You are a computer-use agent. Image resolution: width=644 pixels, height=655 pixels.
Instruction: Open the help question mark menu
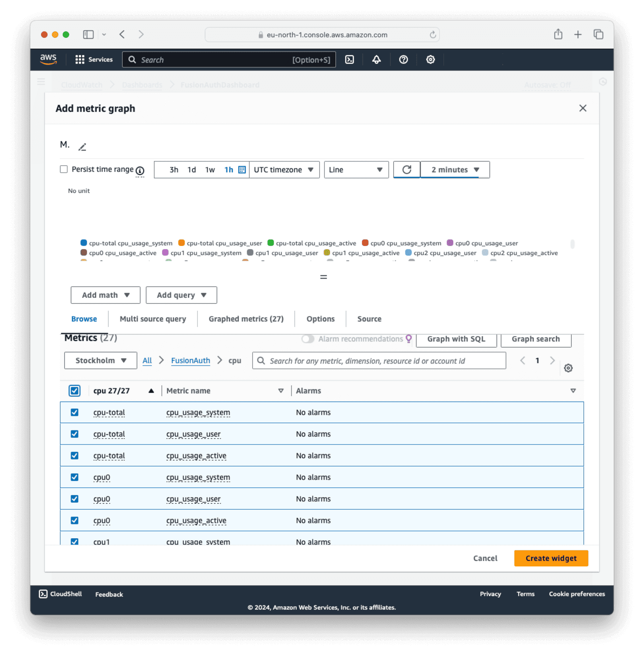(x=403, y=60)
